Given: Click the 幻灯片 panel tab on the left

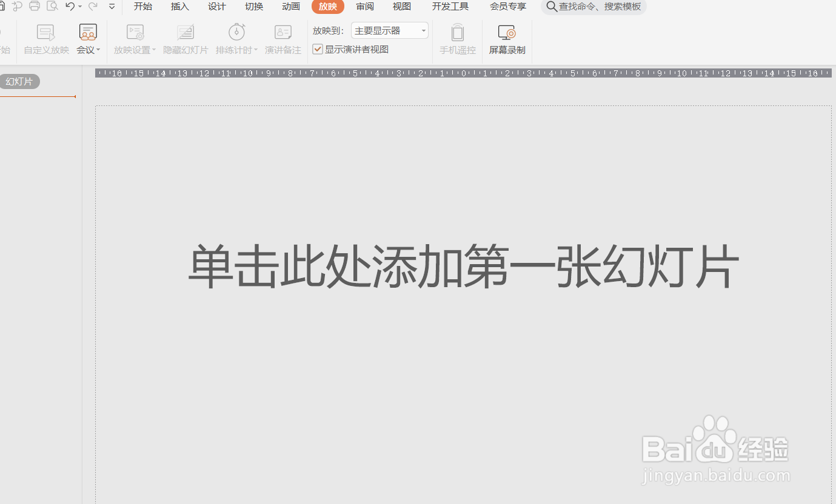Looking at the screenshot, I should 19,82.
